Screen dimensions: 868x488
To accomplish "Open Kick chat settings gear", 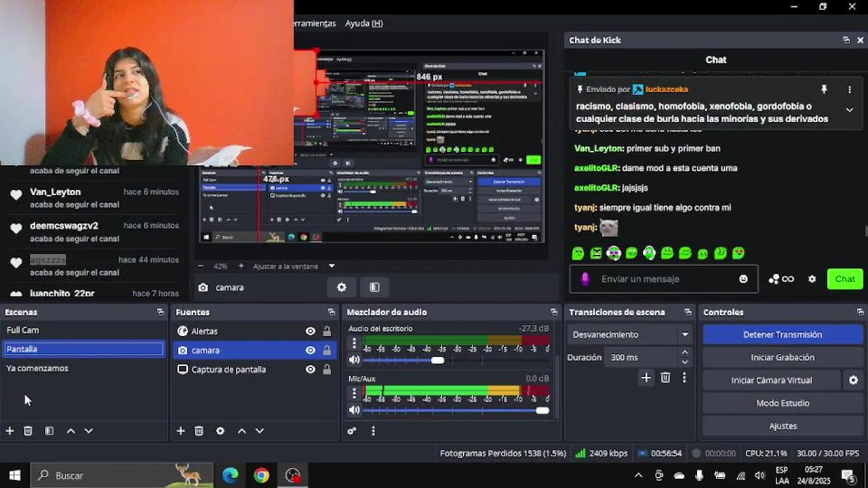I will [812, 279].
